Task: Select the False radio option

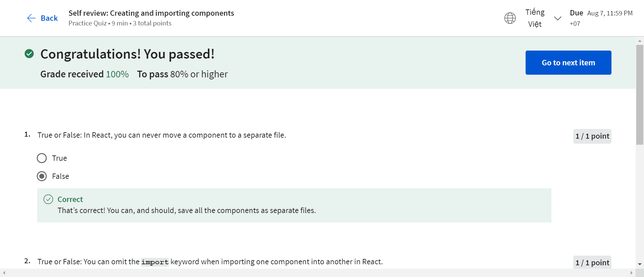Action: (x=42, y=176)
